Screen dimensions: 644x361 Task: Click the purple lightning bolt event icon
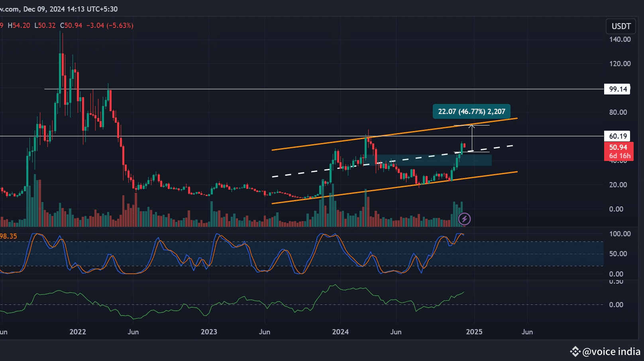[464, 219]
